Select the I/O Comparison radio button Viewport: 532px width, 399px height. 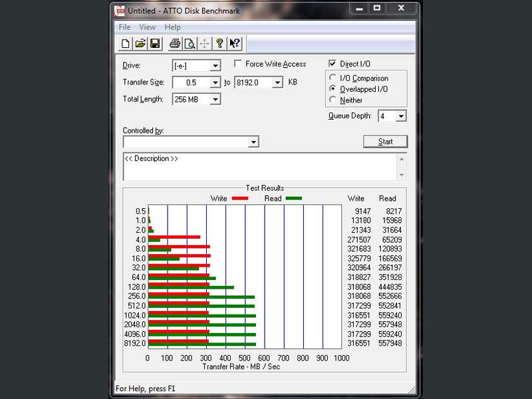(x=333, y=78)
